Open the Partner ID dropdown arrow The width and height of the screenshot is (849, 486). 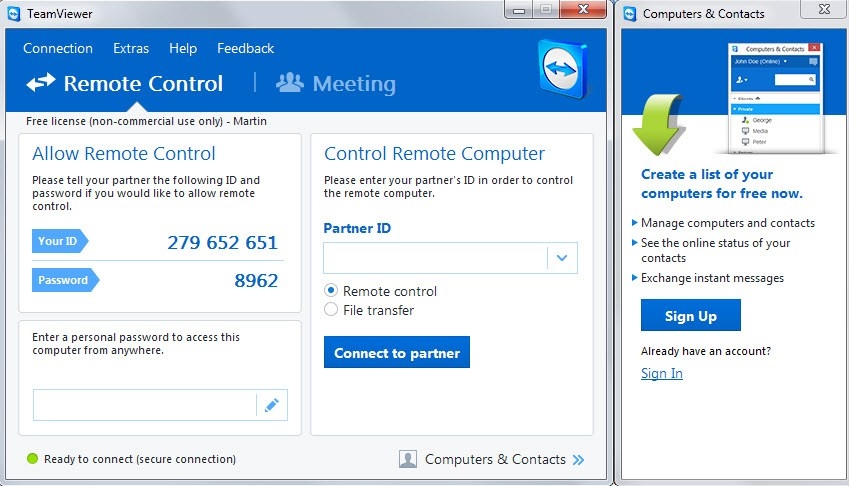click(562, 258)
